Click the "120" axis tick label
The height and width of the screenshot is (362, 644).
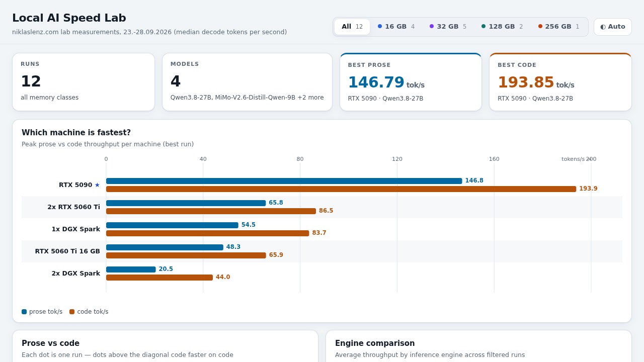(x=397, y=159)
